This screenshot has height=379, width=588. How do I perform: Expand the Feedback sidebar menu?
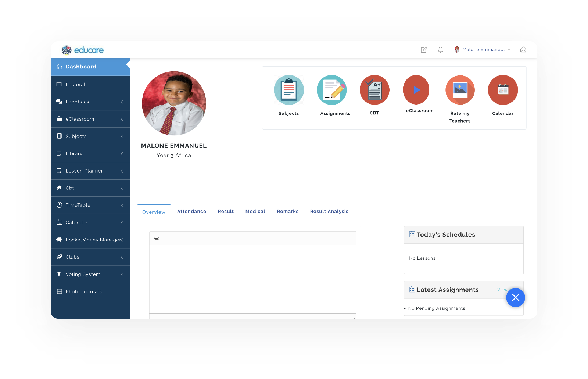pos(90,102)
